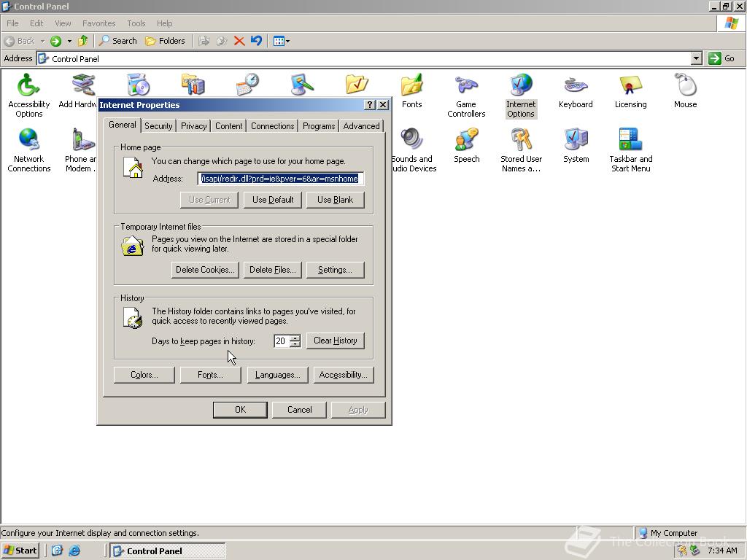Select the General tab
The image size is (747, 560).
click(122, 125)
